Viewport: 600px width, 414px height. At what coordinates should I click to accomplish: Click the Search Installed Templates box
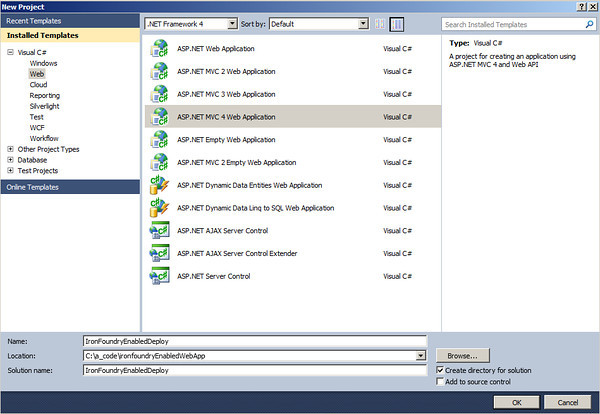(x=514, y=24)
